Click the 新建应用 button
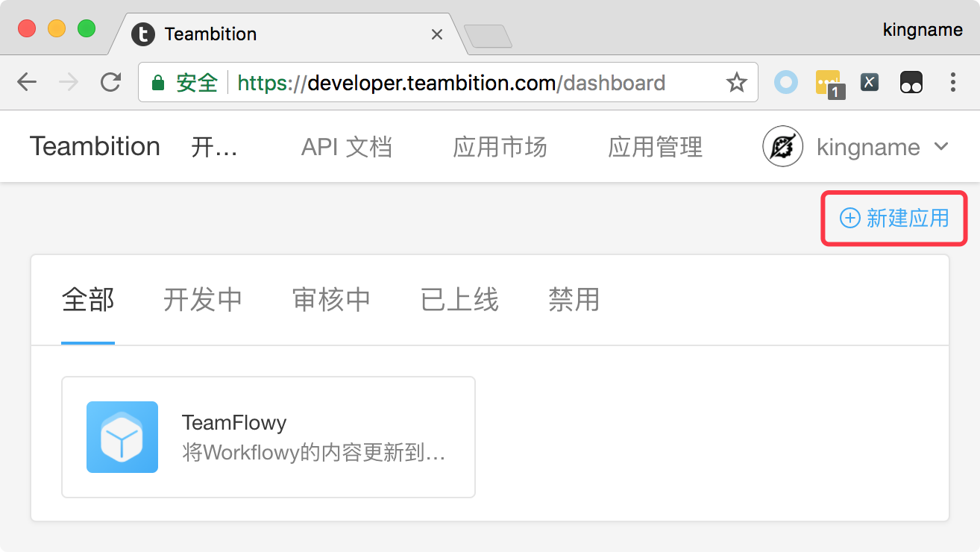 pos(894,218)
